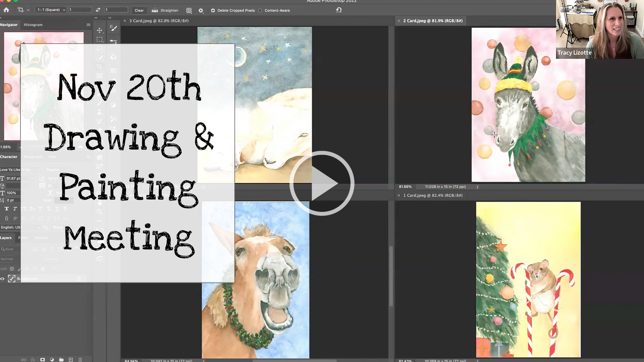
Task: Add a layer mask
Action: pos(43,360)
